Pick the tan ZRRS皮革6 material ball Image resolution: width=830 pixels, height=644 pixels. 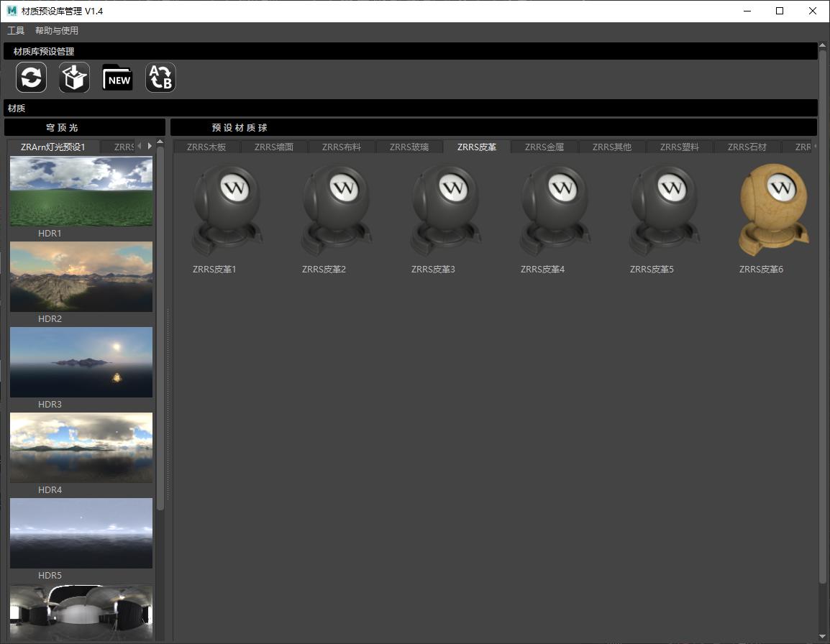[x=772, y=210]
